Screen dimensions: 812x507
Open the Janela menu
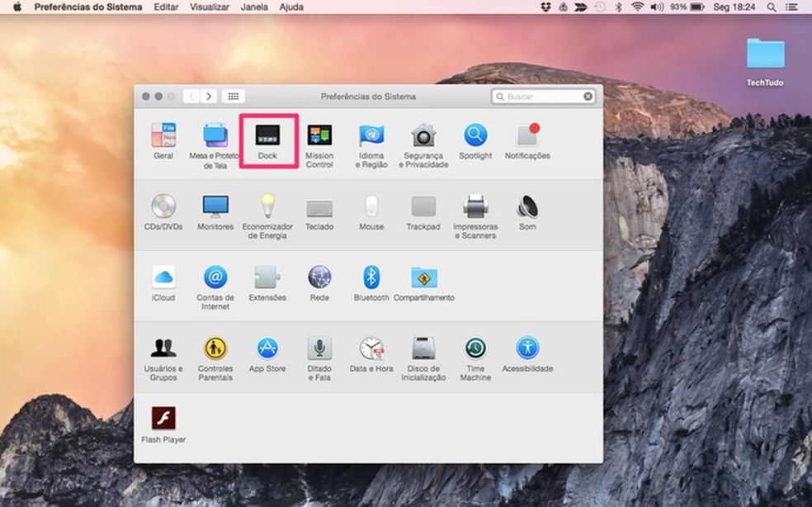[x=254, y=7]
